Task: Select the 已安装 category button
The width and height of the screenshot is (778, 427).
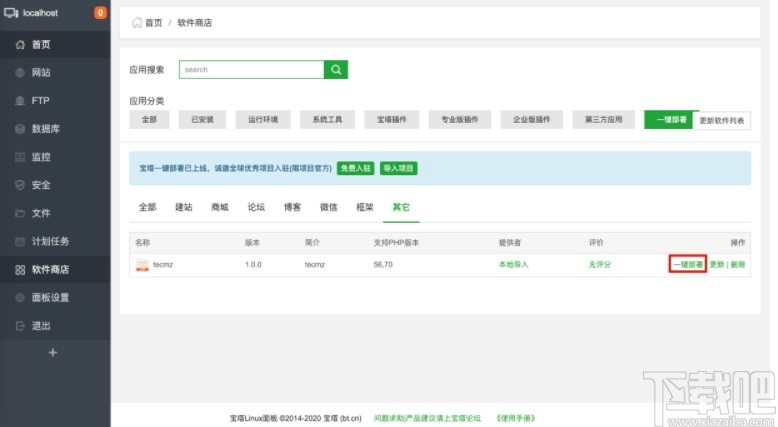Action: tap(202, 120)
